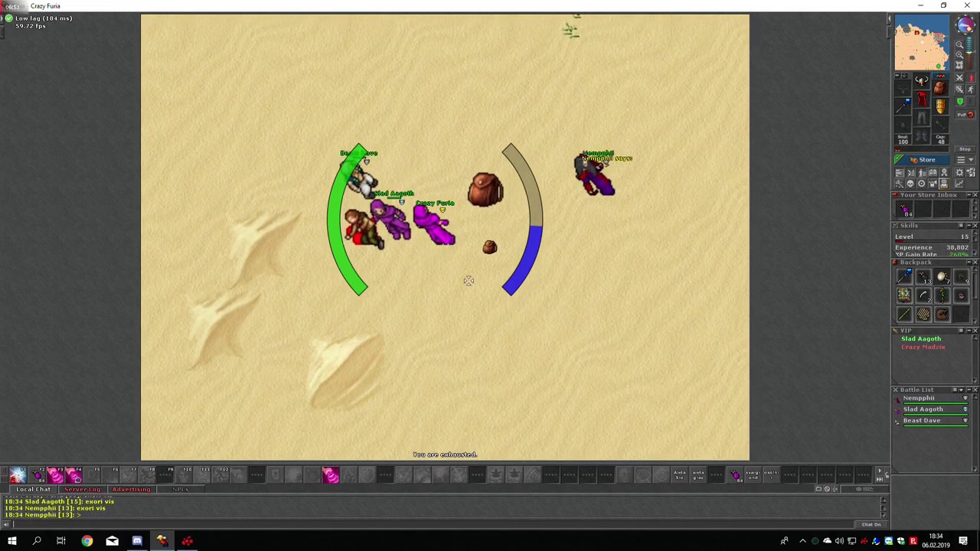The width and height of the screenshot is (980, 551).
Task: Open Windows taskbar search
Action: [37, 541]
